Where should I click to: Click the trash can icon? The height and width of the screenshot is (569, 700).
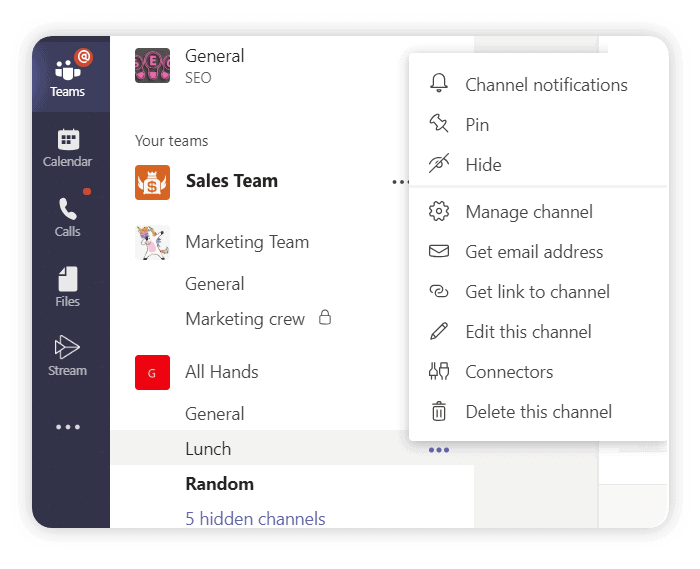click(x=439, y=411)
